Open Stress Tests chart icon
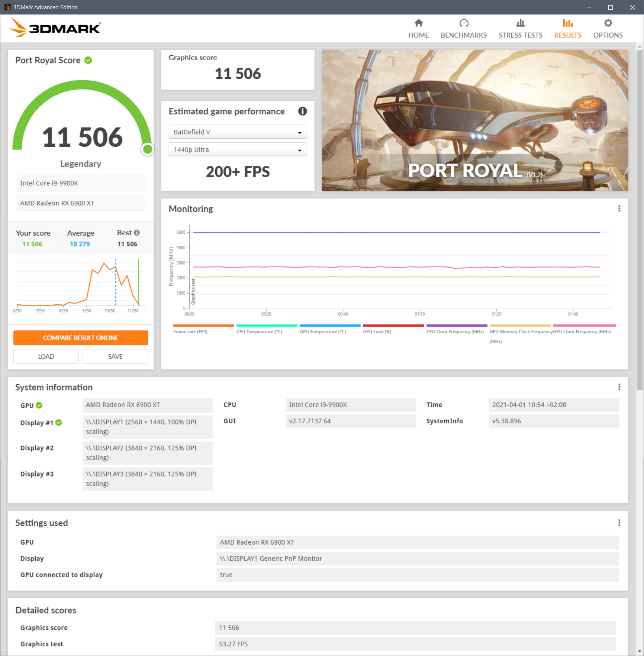The width and height of the screenshot is (644, 656). click(x=520, y=23)
